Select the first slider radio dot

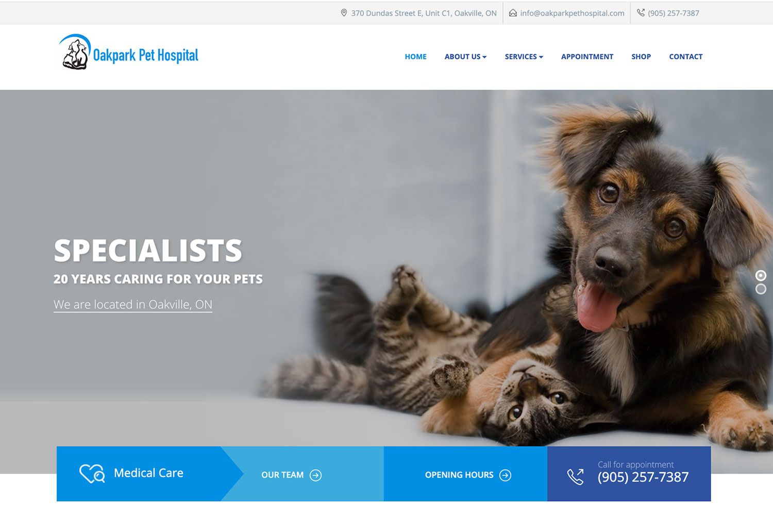[761, 275]
